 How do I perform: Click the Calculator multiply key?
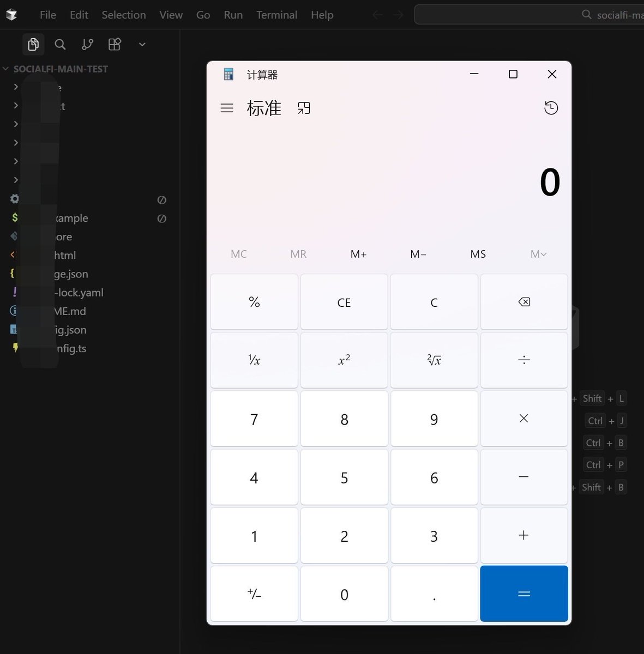[524, 419]
